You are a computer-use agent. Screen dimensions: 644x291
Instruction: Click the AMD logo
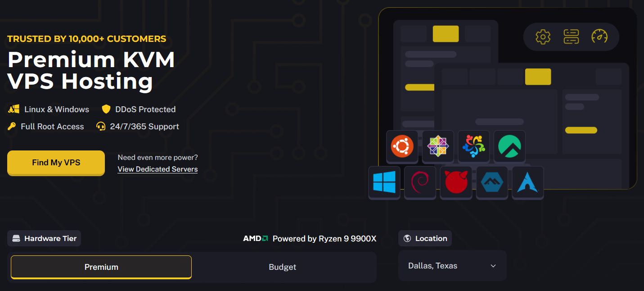[x=256, y=239]
